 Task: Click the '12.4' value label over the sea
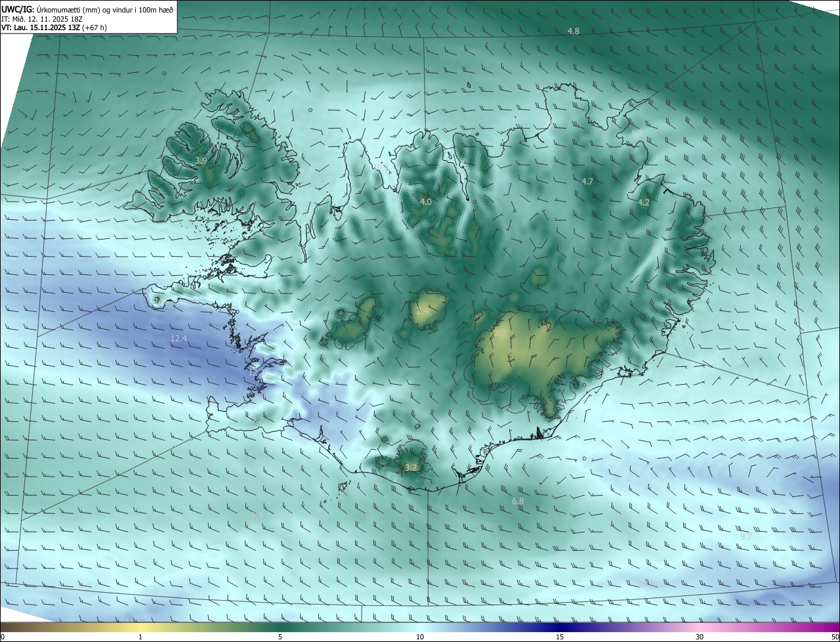click(x=178, y=339)
